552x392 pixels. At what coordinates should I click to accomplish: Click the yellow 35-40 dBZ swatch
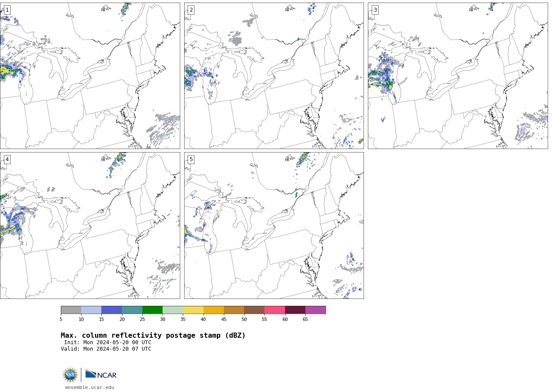[193, 310]
